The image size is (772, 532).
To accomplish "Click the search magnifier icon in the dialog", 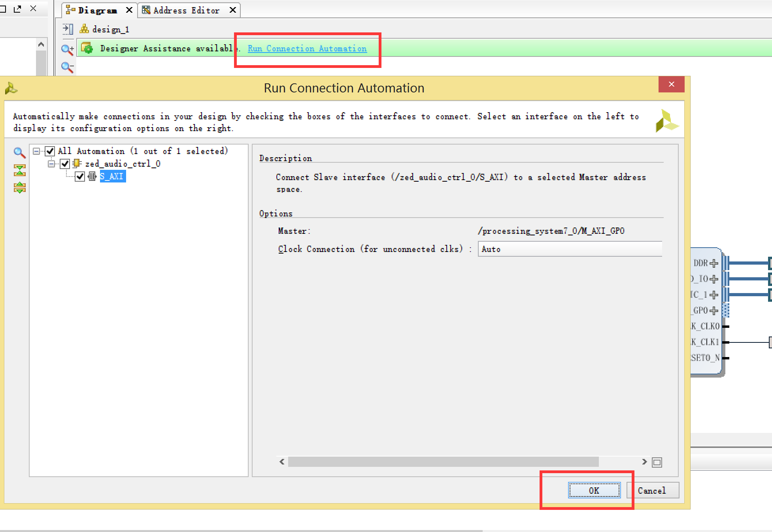I will tap(19, 152).
